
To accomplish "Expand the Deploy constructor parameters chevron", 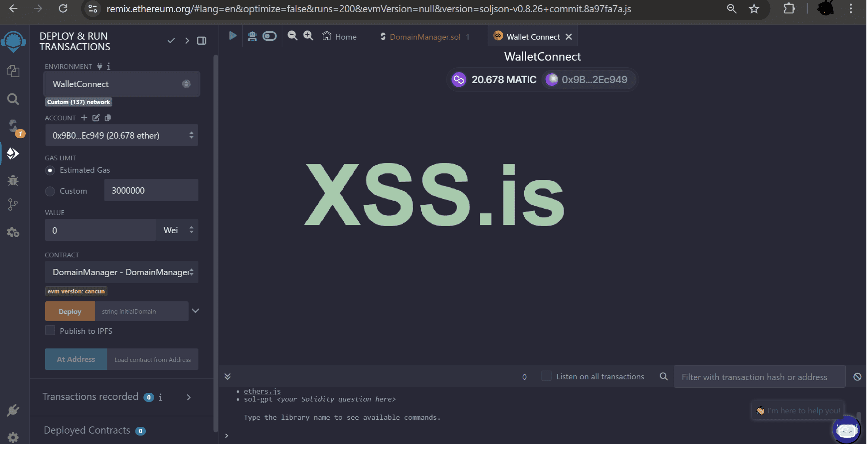I will click(195, 311).
